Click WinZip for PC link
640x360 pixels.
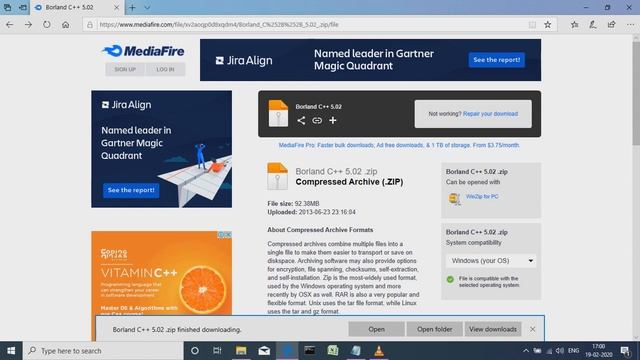click(x=482, y=196)
